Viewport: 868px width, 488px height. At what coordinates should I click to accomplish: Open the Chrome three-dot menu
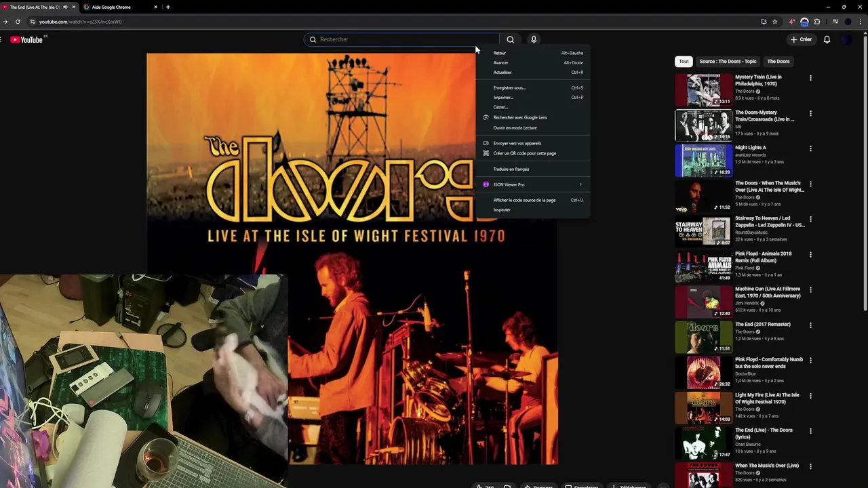tap(861, 22)
